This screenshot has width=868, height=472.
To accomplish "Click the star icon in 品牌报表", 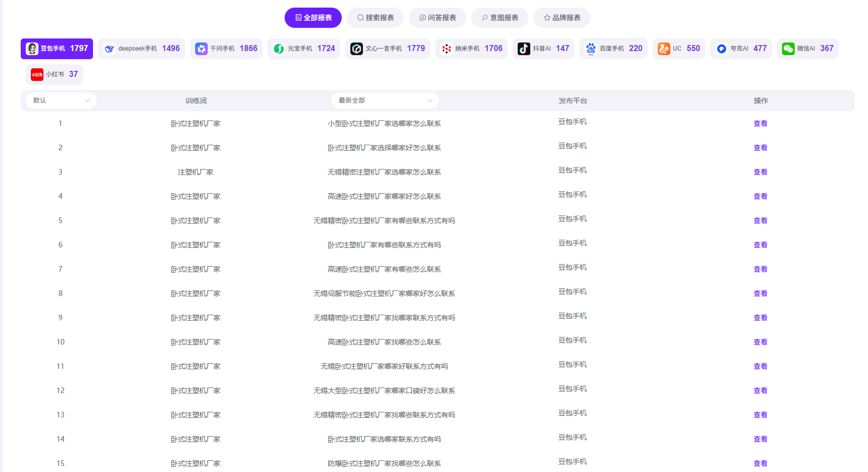I will 547,18.
